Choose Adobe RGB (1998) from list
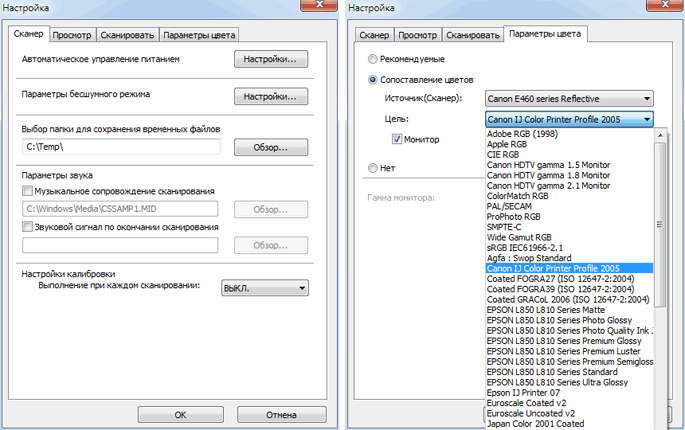Screen dimensions: 685x430 pyautogui.click(x=570, y=134)
